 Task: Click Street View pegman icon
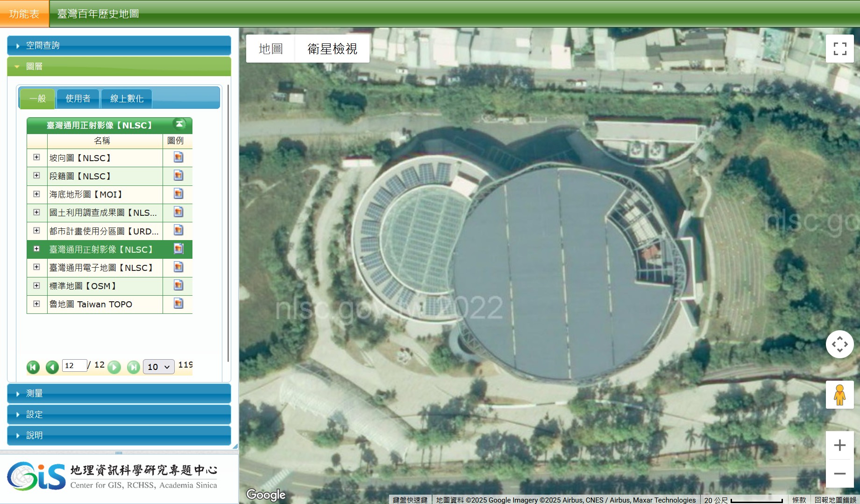pyautogui.click(x=839, y=395)
